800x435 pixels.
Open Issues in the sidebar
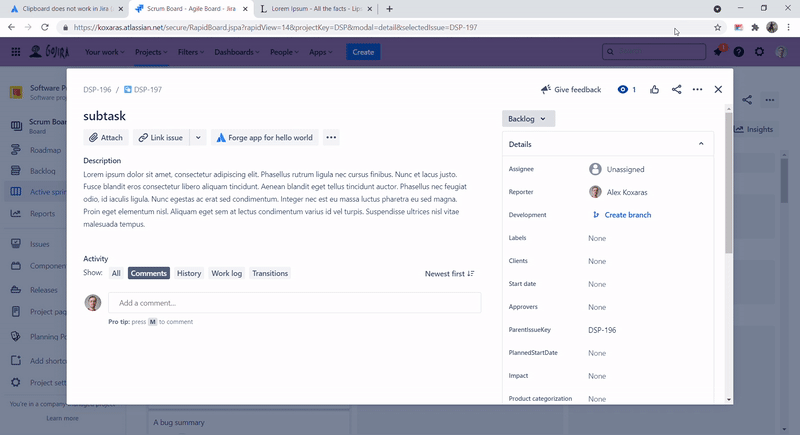coord(39,244)
